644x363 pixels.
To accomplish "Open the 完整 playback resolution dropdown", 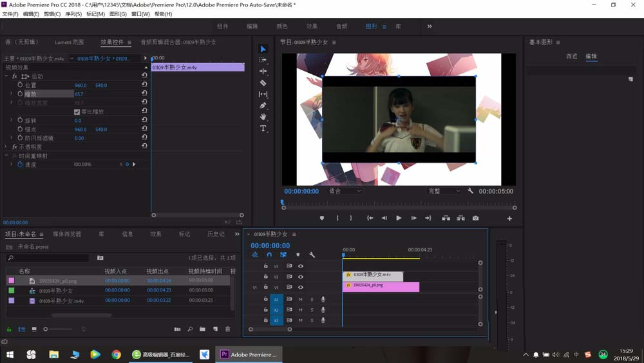I will pos(444,191).
